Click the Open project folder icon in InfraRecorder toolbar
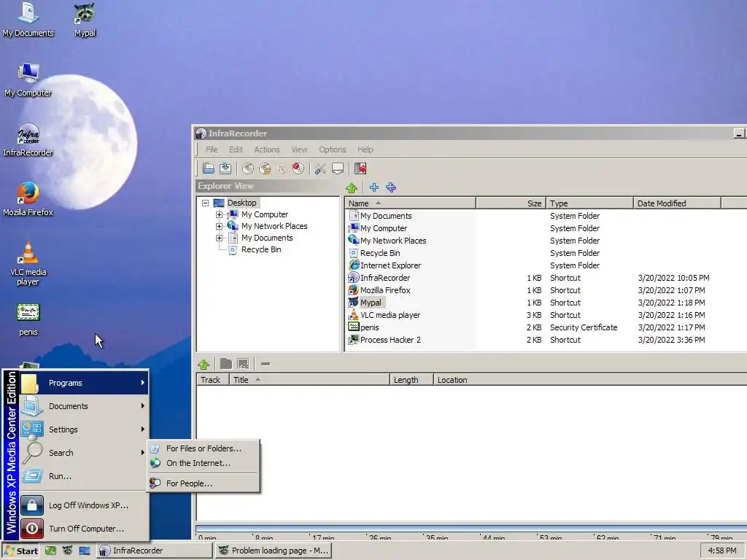This screenshot has width=747, height=560. coord(208,168)
